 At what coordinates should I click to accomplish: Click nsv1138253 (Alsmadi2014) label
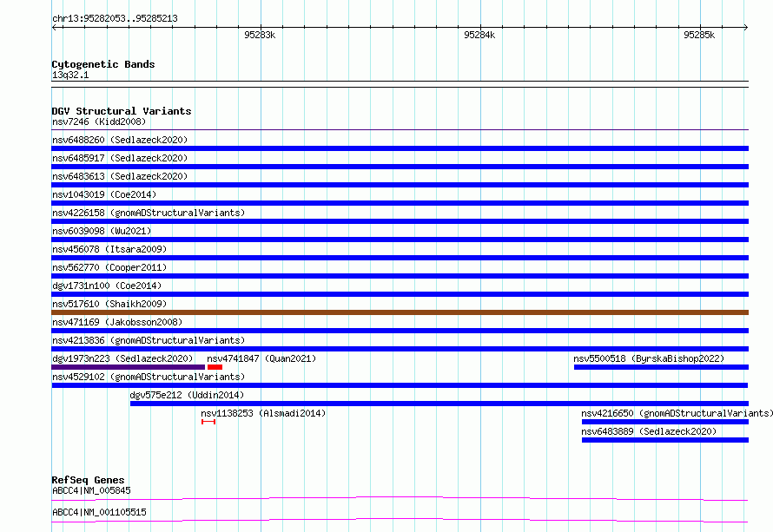263,413
